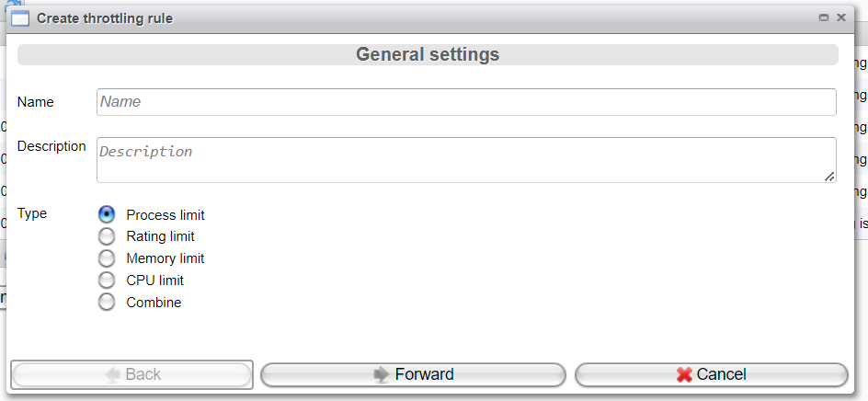Select the Process limit radio button
868x401 pixels.
tap(107, 214)
